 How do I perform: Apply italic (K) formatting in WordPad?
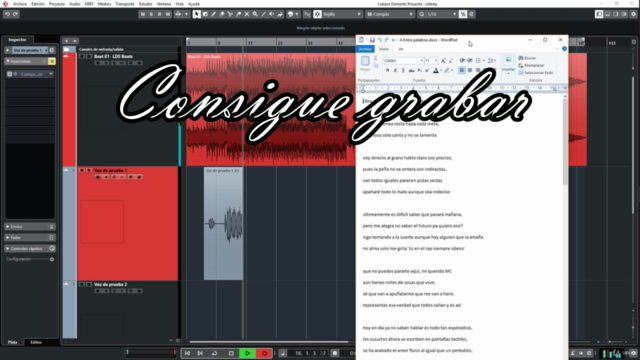pyautogui.click(x=395, y=71)
